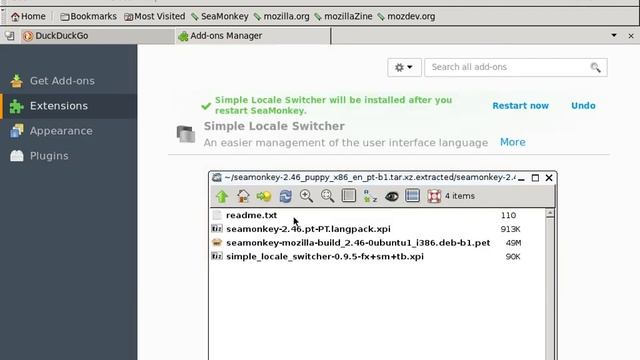Click Restart now link
The height and width of the screenshot is (360, 640).
tap(520, 106)
